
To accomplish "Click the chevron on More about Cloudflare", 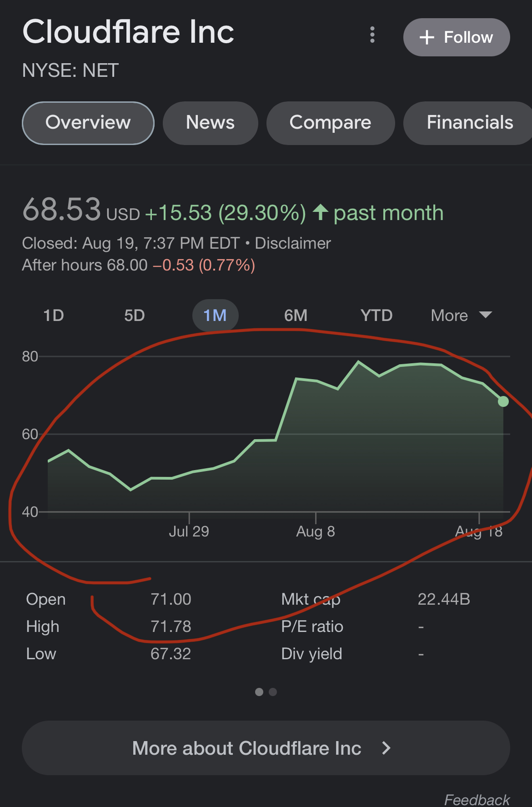I will coord(386,748).
